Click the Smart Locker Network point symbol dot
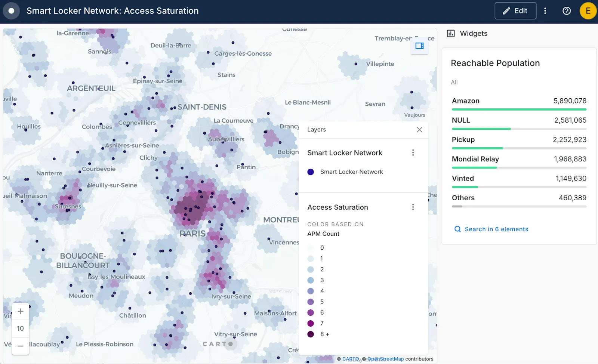Image resolution: width=598 pixels, height=364 pixels. point(311,172)
